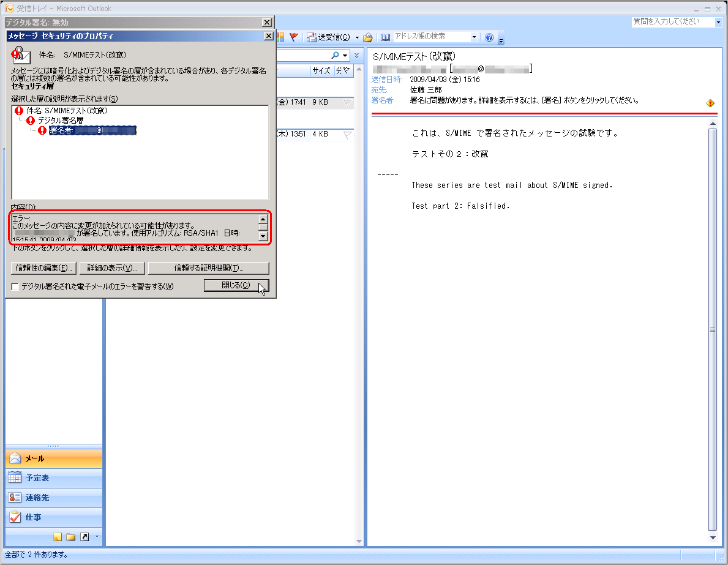Select the デジタル署名層 tree node
Screen dimensions: 728x565
[61, 120]
